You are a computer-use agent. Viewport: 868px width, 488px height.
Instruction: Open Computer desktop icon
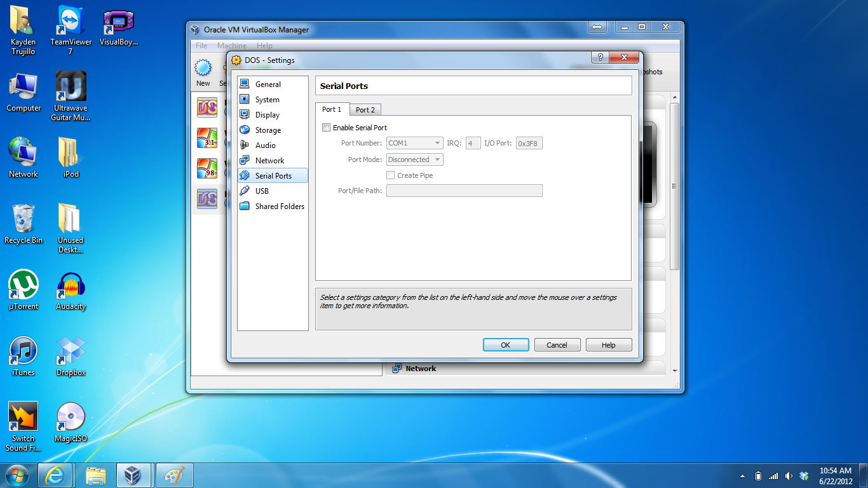(24, 92)
